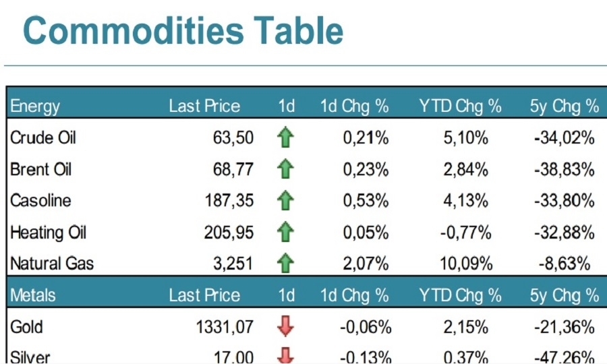The width and height of the screenshot is (607, 364).
Task: Click the green up arrow for Brent Oil
Action: pos(285,169)
